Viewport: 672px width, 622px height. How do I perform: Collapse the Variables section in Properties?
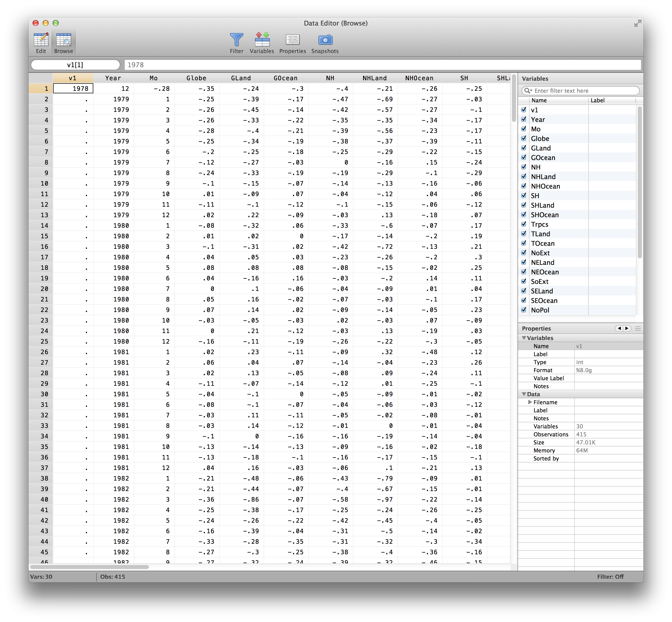[524, 338]
